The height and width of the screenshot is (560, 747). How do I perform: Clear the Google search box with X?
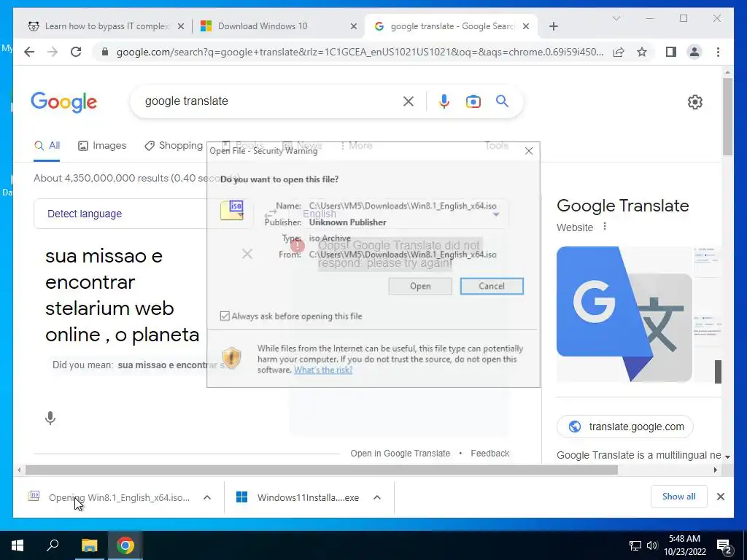coord(409,101)
